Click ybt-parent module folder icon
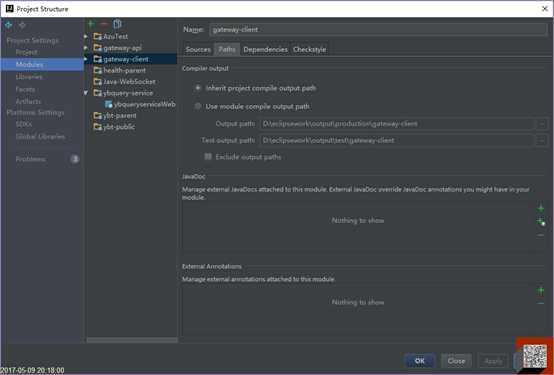 pos(98,116)
